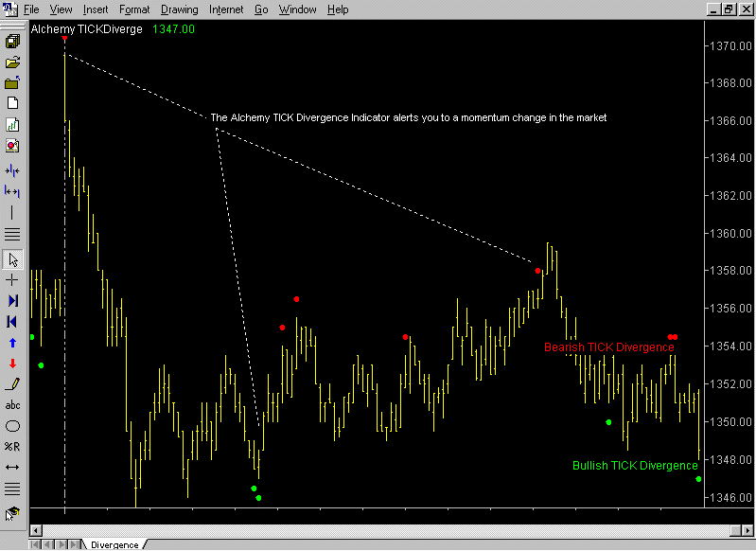Click the green dot right of 'Bullish TICK Divergence'
Screen dimensions: 756x551
[x=698, y=479]
